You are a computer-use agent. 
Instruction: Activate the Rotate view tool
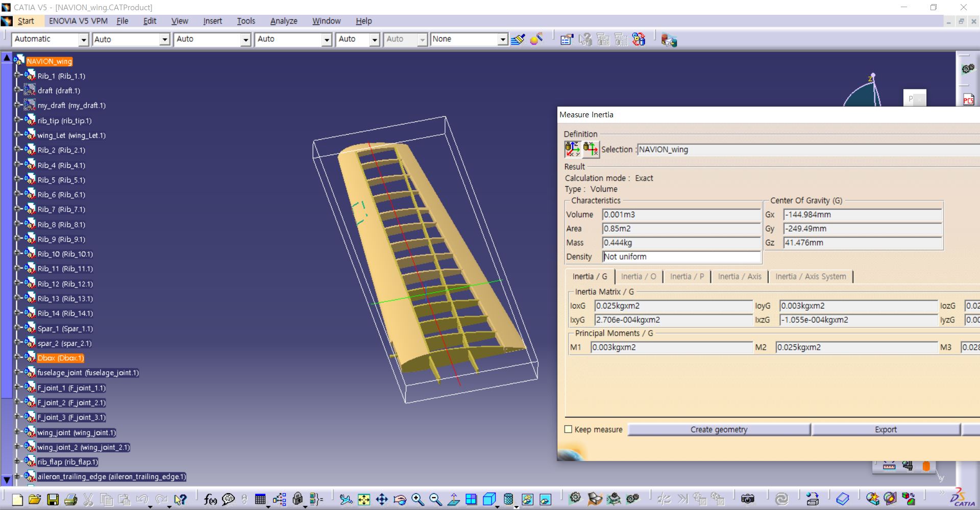pyautogui.click(x=400, y=499)
